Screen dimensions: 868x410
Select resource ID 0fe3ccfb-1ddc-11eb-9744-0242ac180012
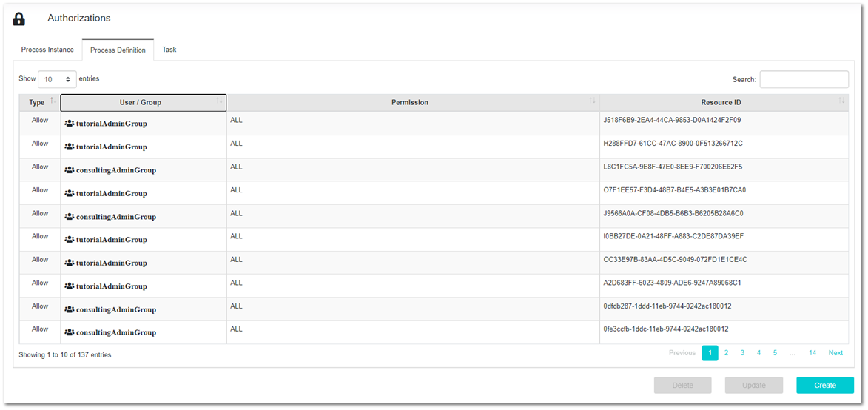[666, 329]
